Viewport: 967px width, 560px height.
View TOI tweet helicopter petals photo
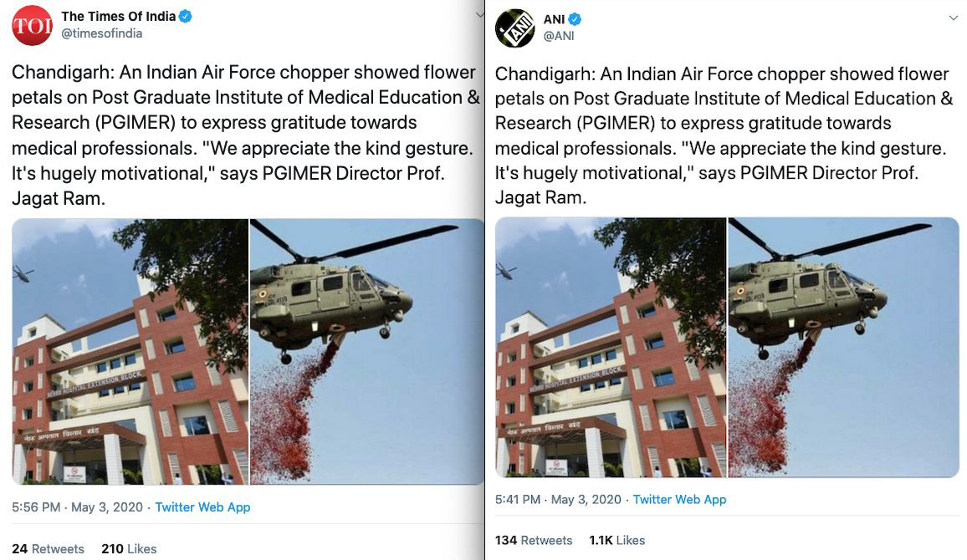coord(367,352)
